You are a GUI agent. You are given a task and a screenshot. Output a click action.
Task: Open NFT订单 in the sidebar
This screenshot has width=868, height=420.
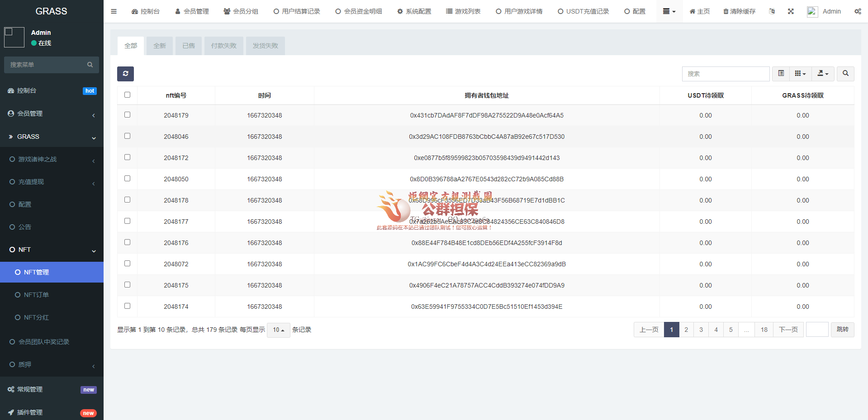pyautogui.click(x=36, y=295)
